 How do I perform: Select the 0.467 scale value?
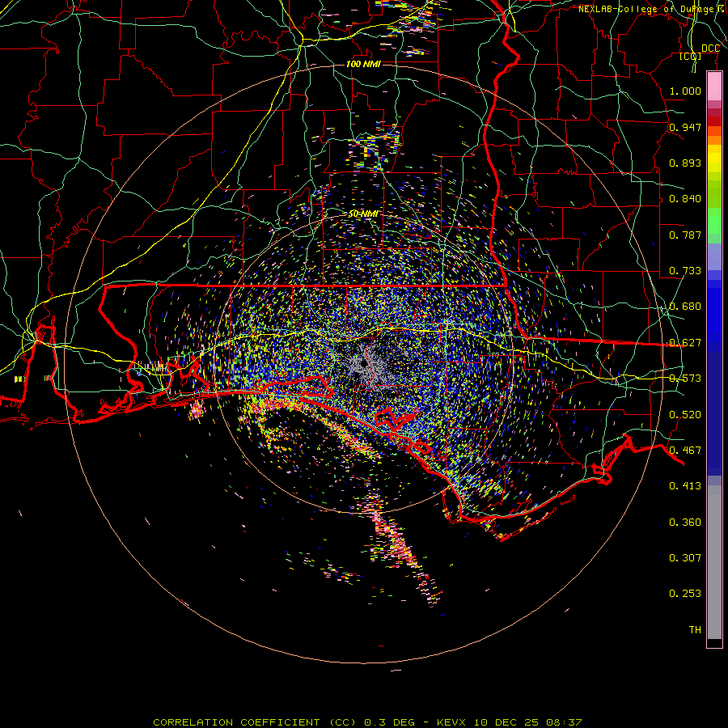(685, 451)
